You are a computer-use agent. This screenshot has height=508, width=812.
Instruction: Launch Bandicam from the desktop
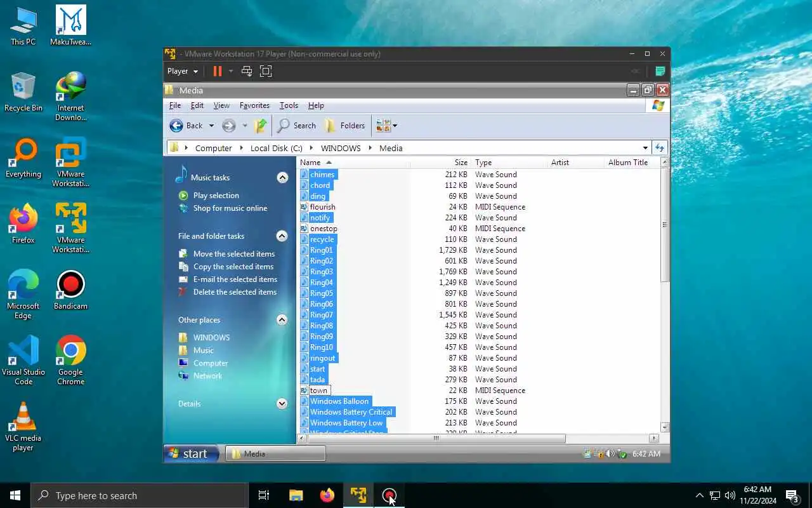[70, 290]
